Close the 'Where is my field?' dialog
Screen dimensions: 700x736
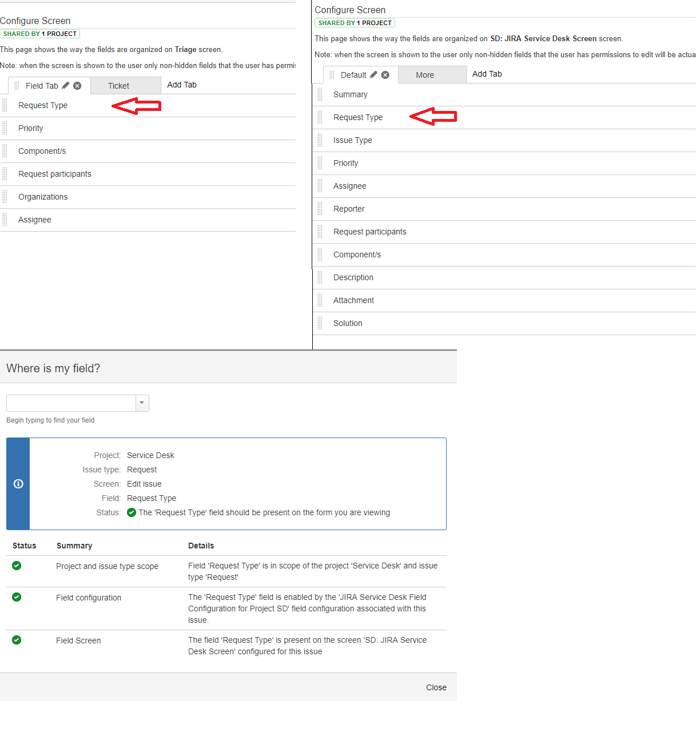436,687
